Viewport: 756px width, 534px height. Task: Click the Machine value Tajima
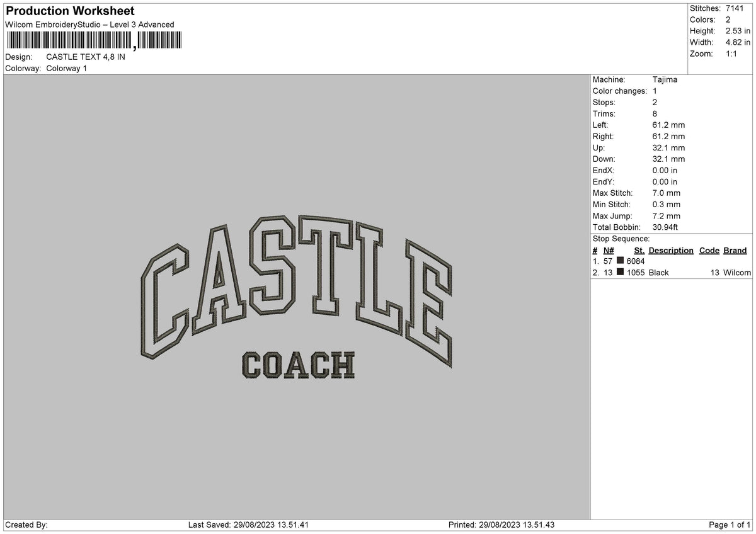[x=665, y=79]
